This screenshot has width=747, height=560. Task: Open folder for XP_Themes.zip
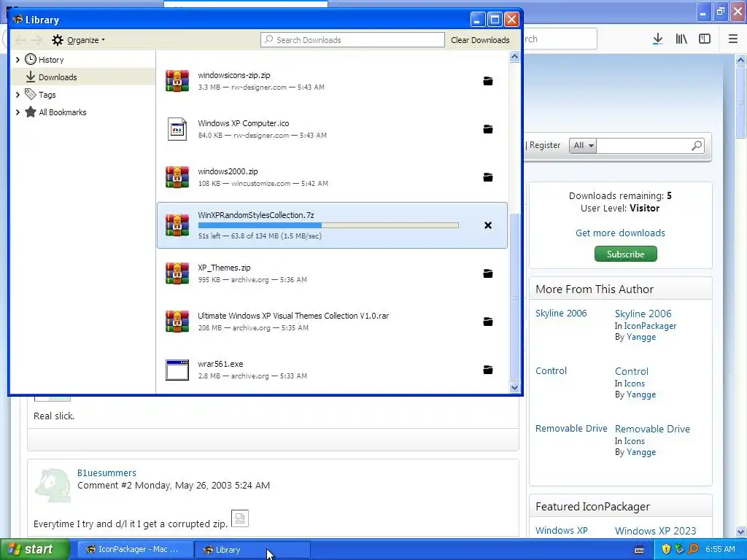[488, 273]
